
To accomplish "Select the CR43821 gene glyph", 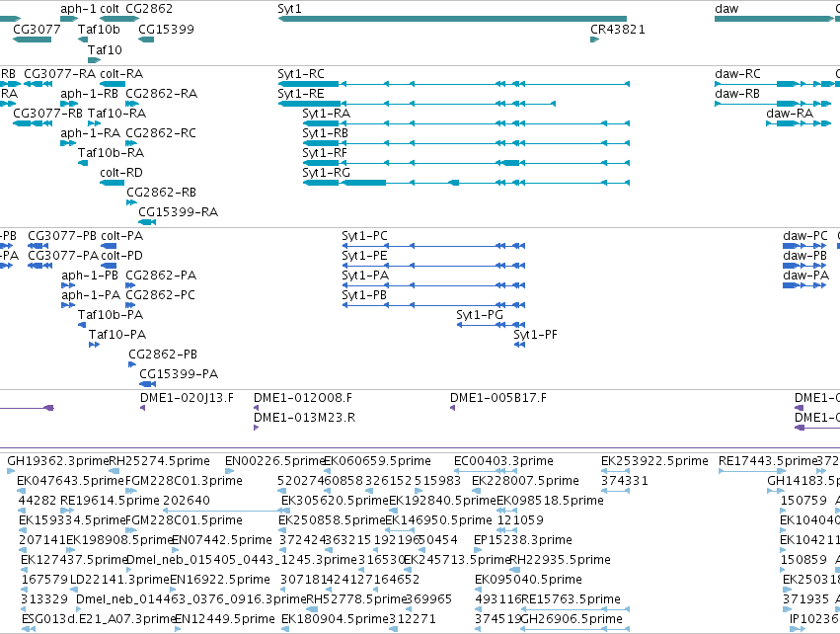I will tap(594, 40).
